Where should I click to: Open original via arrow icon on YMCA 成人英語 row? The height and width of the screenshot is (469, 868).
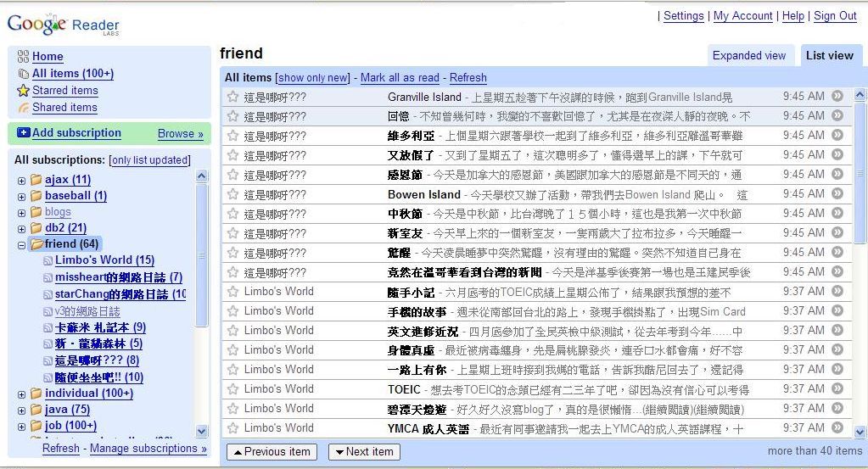[837, 427]
